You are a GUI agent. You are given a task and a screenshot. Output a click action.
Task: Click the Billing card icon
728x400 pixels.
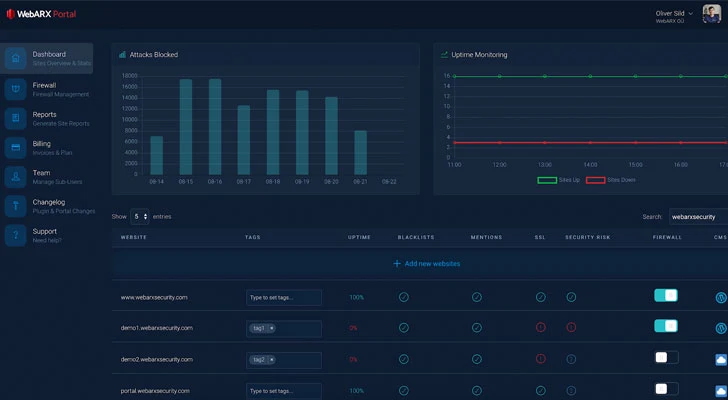point(15,148)
